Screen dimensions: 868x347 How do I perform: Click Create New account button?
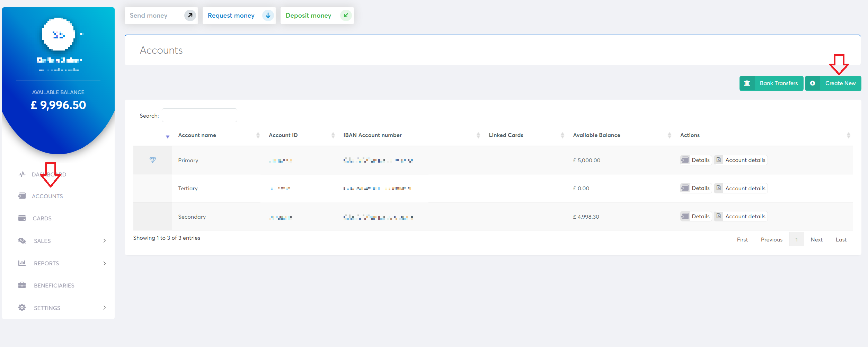click(833, 83)
